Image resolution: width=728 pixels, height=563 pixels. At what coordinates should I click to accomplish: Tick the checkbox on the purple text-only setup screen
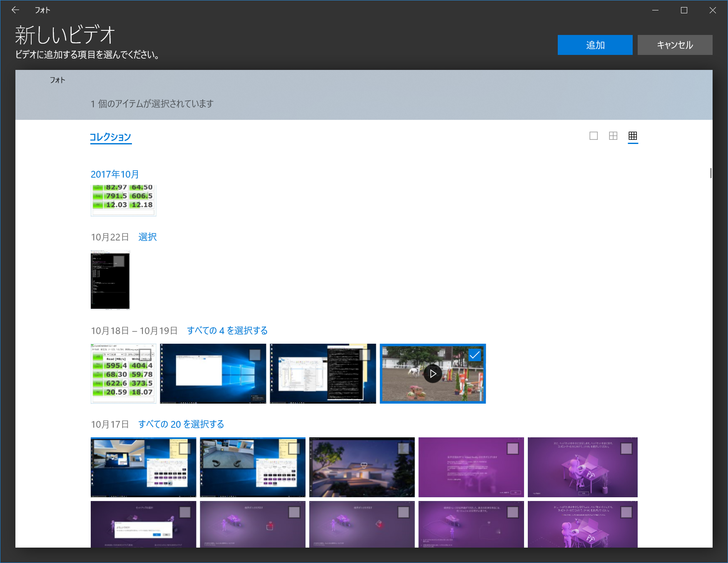point(513,448)
